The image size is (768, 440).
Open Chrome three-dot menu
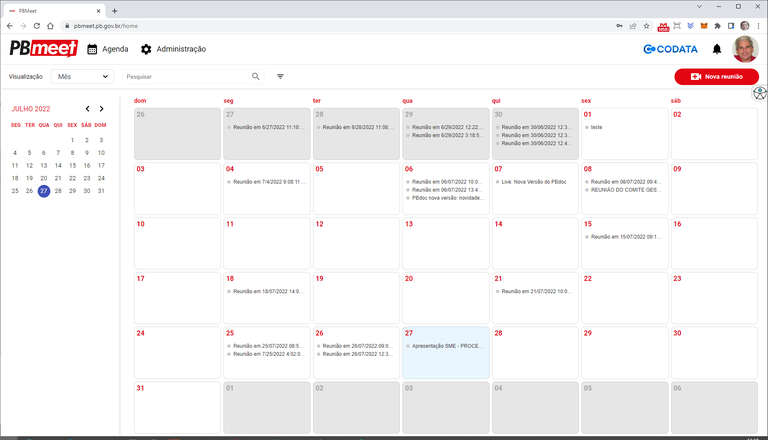click(758, 26)
